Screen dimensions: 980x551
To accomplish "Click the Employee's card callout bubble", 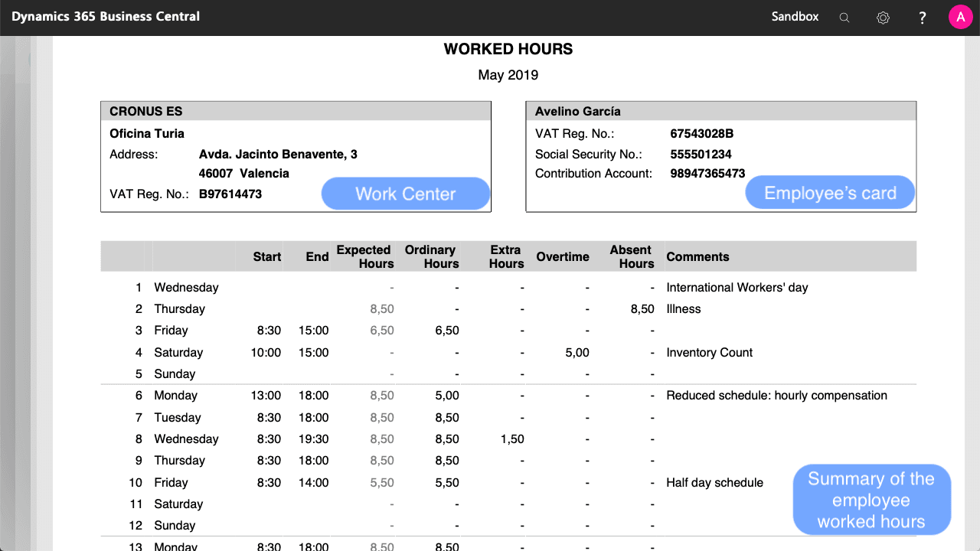I will click(830, 193).
